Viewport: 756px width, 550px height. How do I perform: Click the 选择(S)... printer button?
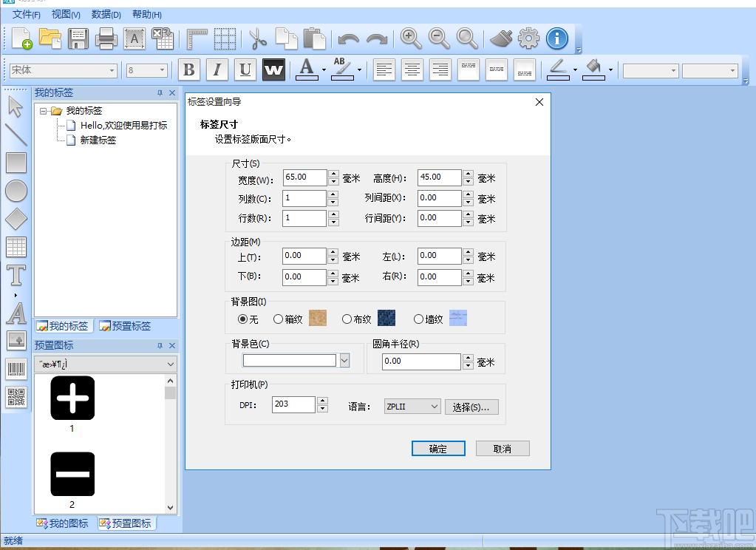pos(471,407)
